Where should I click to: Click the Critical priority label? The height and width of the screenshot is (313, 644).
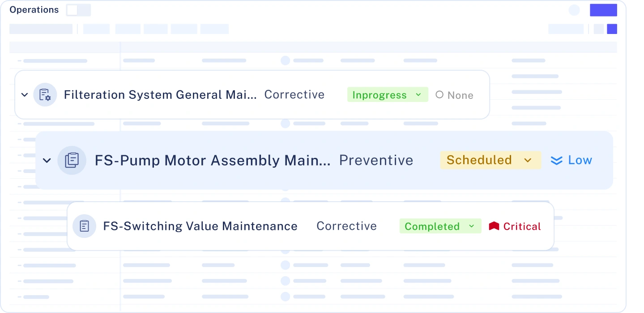(x=522, y=226)
